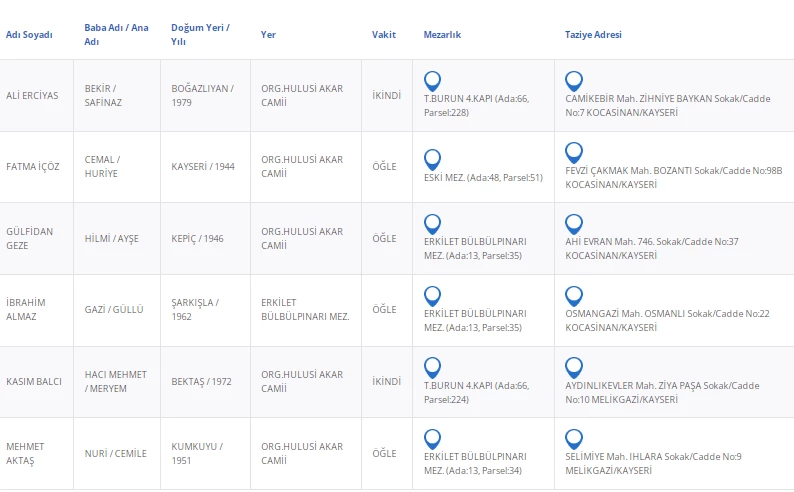Click the Vakit column header

[x=384, y=35]
